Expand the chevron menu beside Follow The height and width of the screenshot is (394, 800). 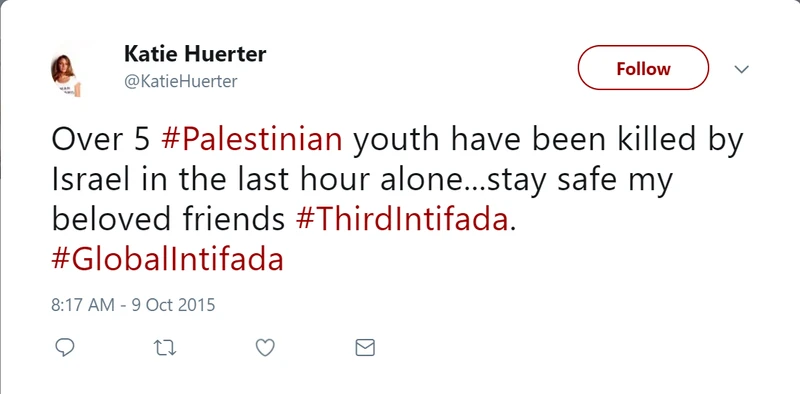741,68
